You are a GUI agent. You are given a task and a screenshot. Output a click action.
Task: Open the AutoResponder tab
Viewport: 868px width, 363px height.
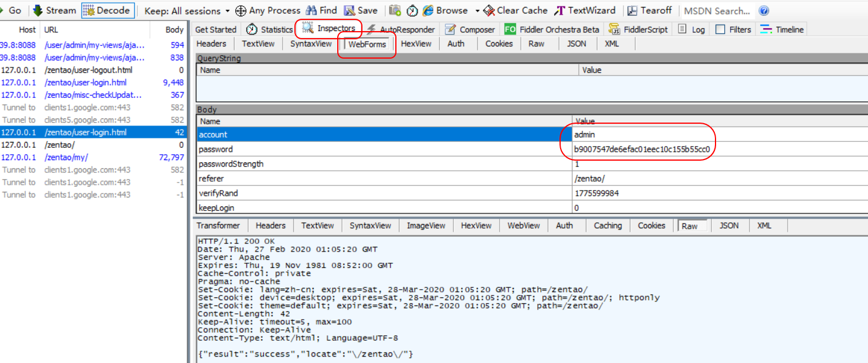pyautogui.click(x=401, y=29)
